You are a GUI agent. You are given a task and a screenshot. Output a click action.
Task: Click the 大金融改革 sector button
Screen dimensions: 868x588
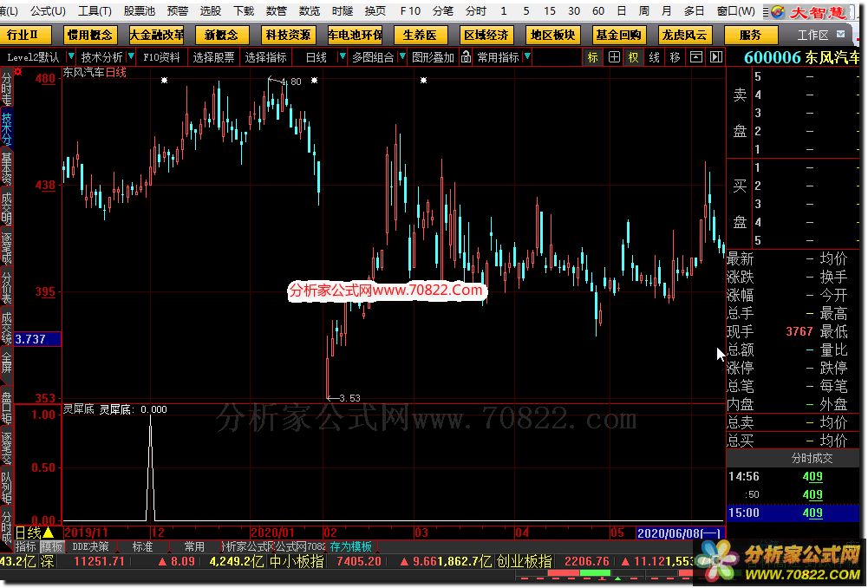pos(157,35)
